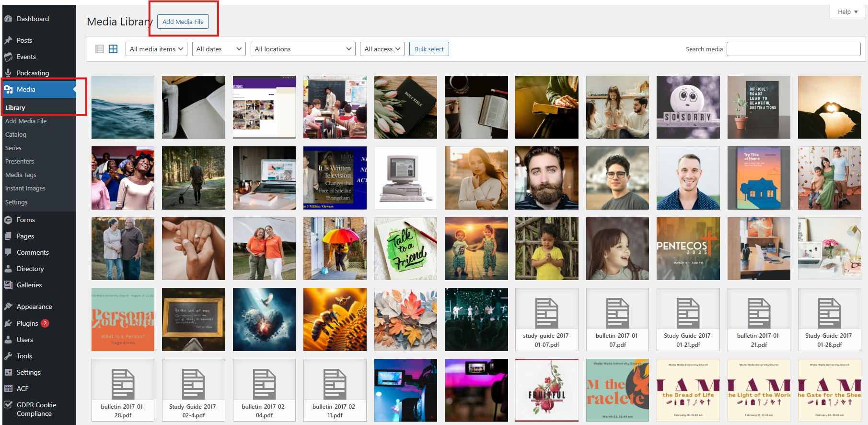Focus the Search media field
The image size is (868, 425).
coord(793,49)
